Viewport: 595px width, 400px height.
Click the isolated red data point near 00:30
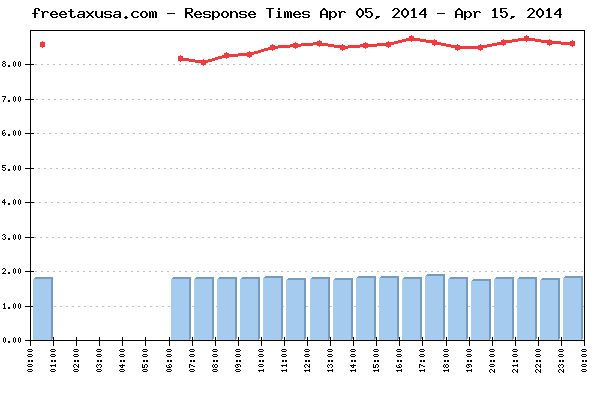42,45
